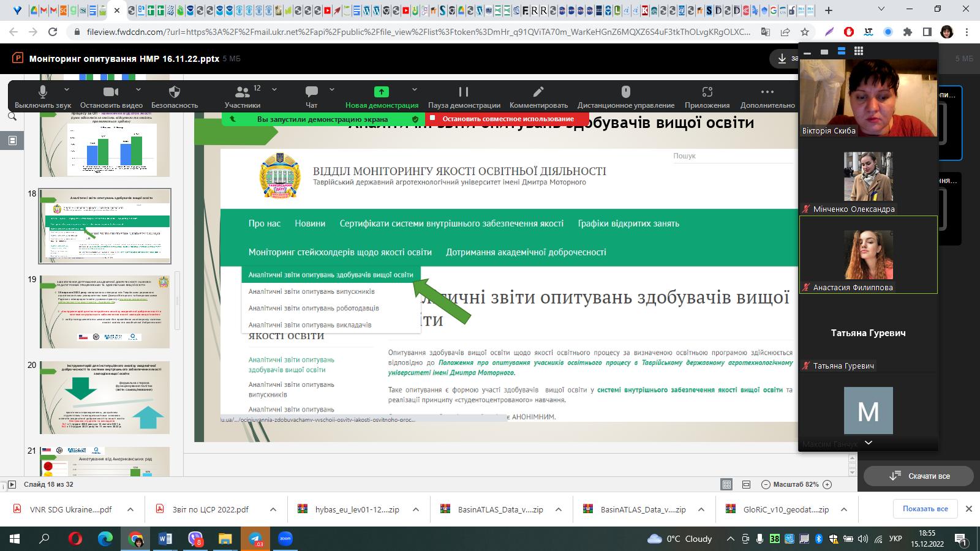Stop screen sharing (Остановить совместное использование)
Viewport: 980px width, 551px height.
[x=507, y=119]
